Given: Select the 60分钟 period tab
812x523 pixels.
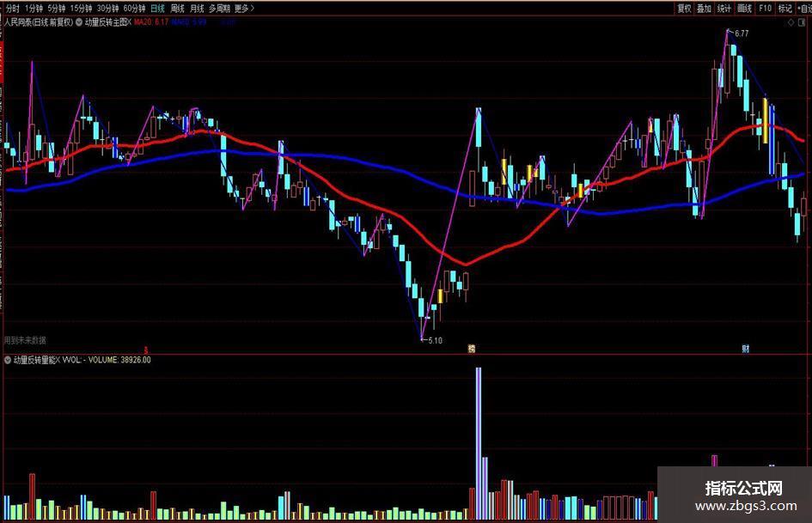Looking at the screenshot, I should (135, 9).
